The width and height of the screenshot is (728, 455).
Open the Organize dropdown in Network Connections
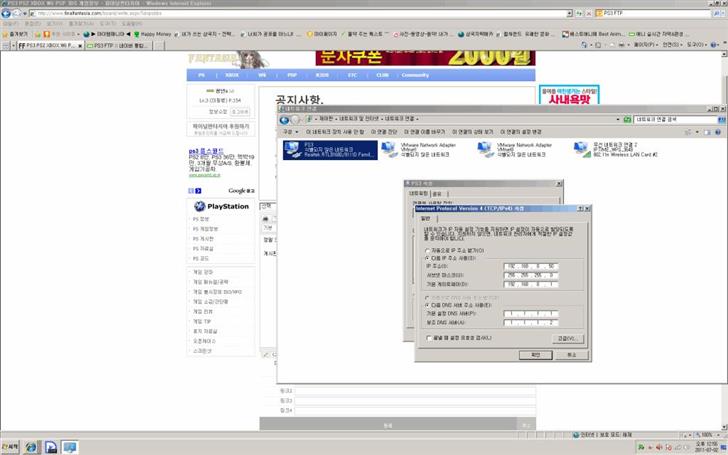coord(290,131)
